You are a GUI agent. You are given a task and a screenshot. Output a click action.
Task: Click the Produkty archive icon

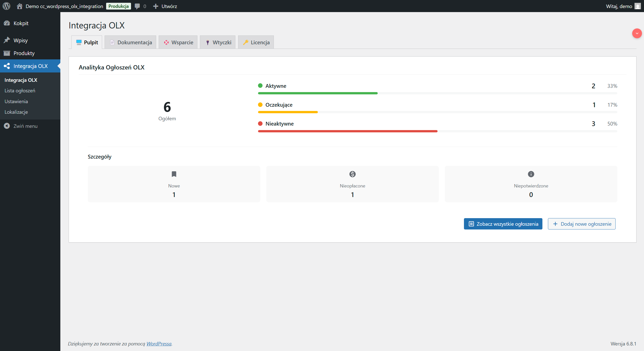click(x=7, y=53)
